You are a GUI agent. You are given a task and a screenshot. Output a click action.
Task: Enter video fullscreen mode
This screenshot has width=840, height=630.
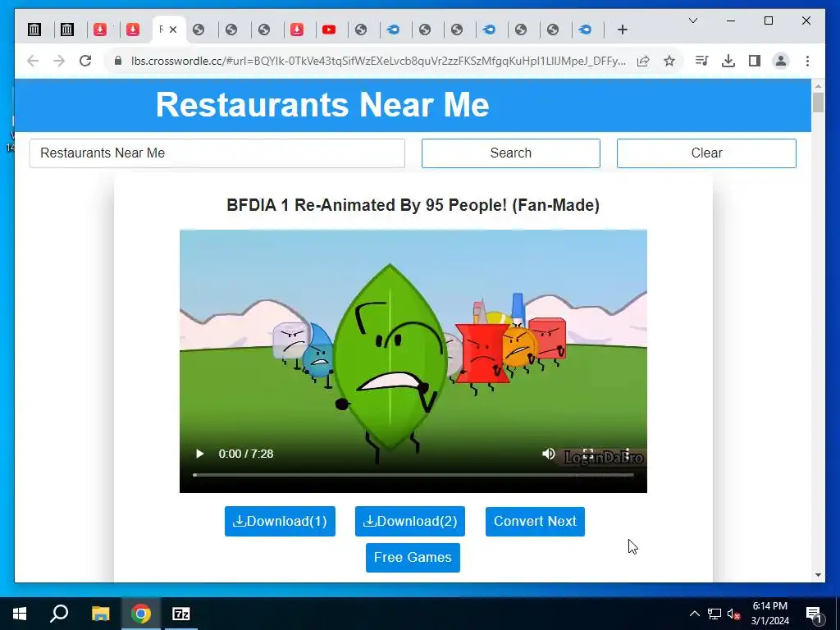click(x=587, y=454)
